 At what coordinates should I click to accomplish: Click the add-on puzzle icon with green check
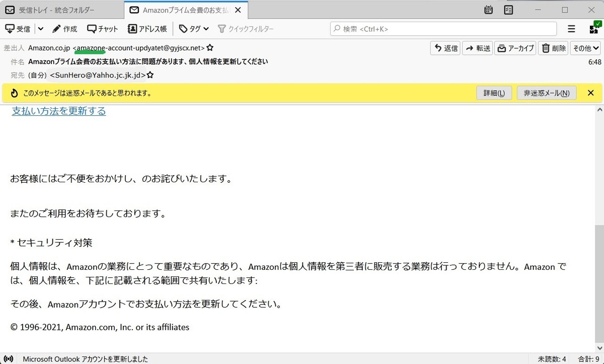click(594, 28)
